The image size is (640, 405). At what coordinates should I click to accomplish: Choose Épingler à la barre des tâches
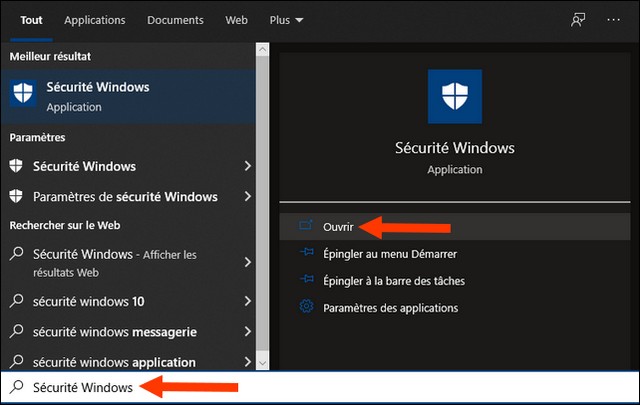[455, 280]
